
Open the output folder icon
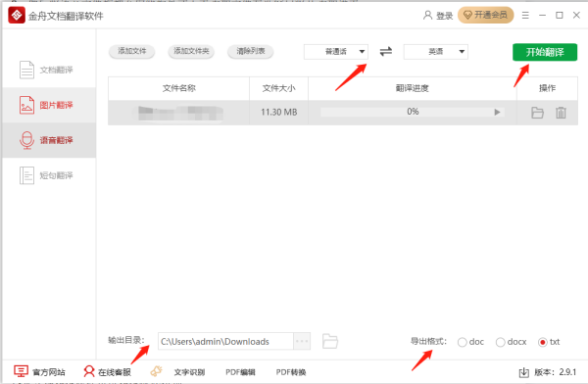click(330, 341)
